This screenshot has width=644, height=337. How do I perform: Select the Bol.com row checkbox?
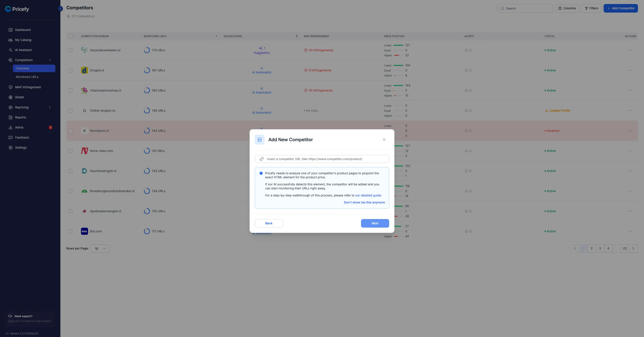[70, 231]
